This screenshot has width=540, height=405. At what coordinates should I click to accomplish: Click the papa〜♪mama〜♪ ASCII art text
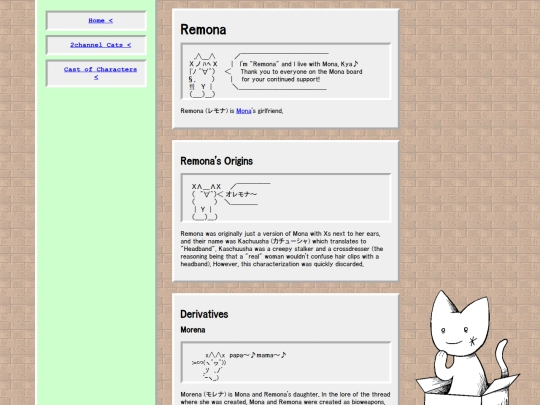coord(258,355)
